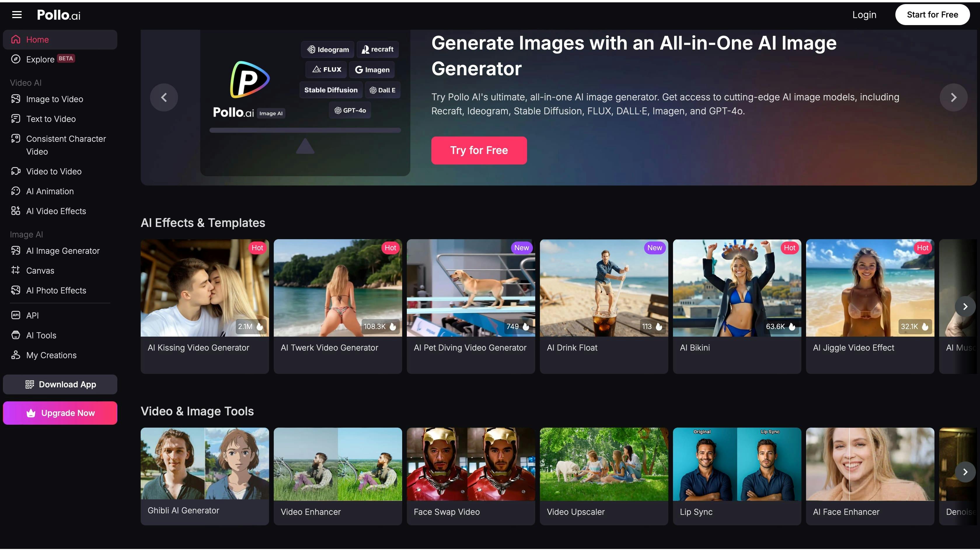
Task: Open the Ghibli AI Generator thumbnail
Action: tap(205, 463)
